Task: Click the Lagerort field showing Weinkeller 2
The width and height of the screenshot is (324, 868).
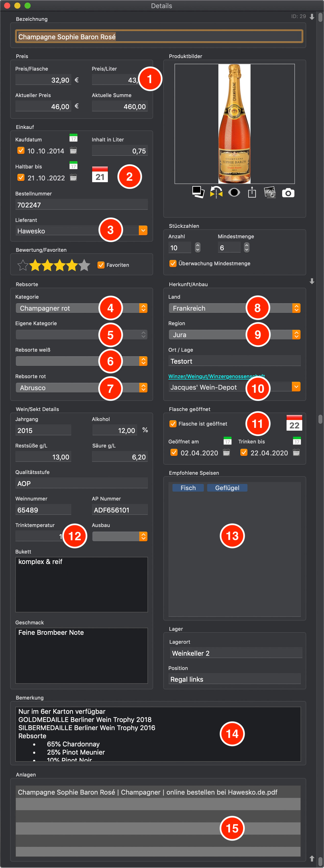Action: [236, 653]
